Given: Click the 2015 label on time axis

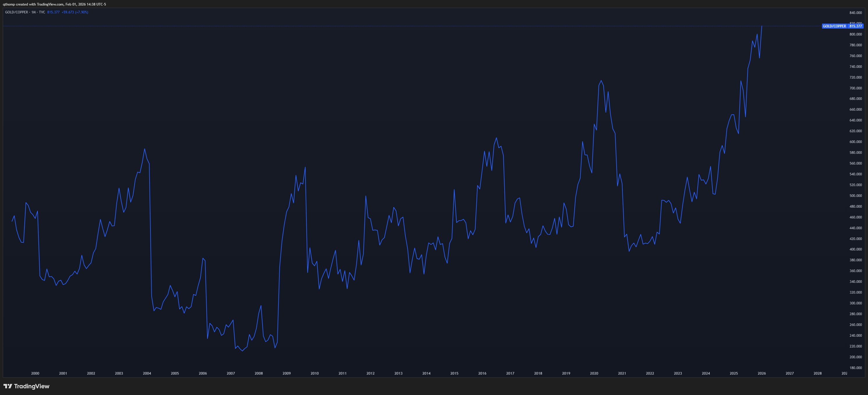Looking at the screenshot, I should (454, 373).
